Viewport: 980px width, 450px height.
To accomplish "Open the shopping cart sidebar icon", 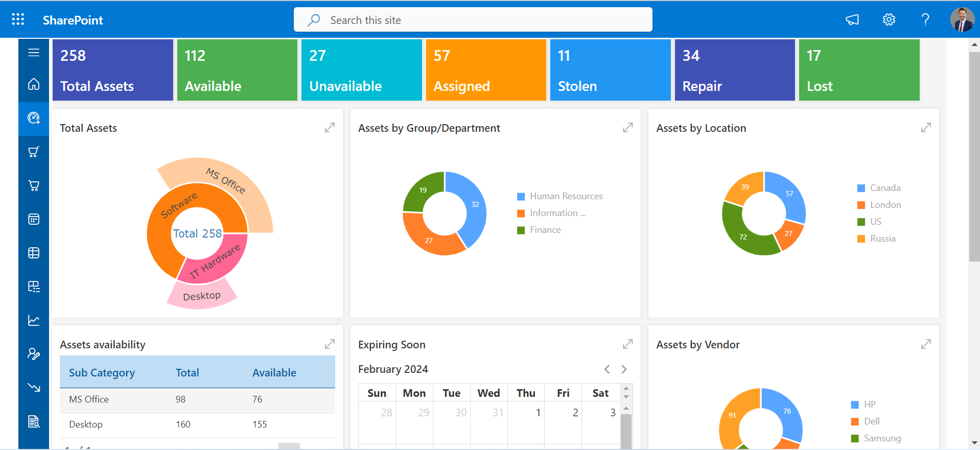I will pos(34,185).
